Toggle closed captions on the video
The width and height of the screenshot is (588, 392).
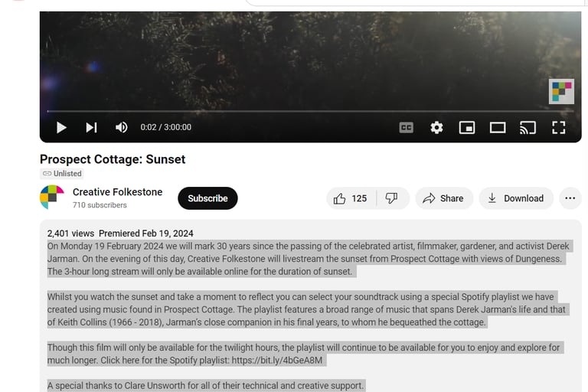[x=406, y=128]
